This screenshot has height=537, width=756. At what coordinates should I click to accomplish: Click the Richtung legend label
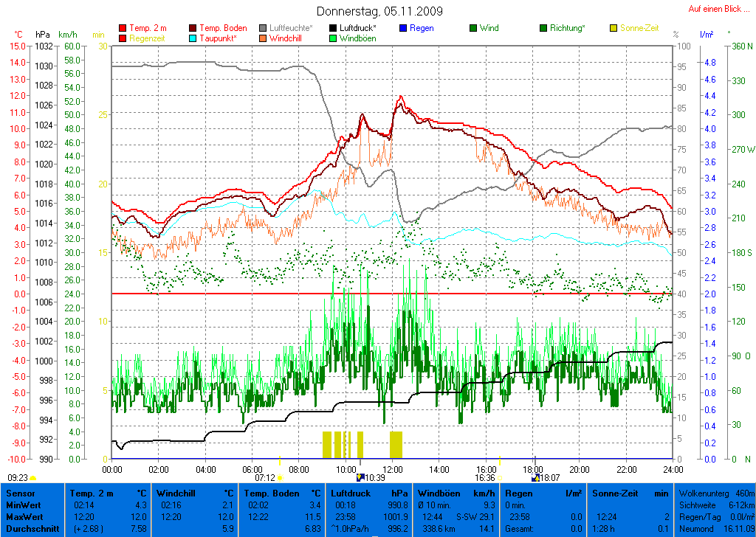click(567, 29)
